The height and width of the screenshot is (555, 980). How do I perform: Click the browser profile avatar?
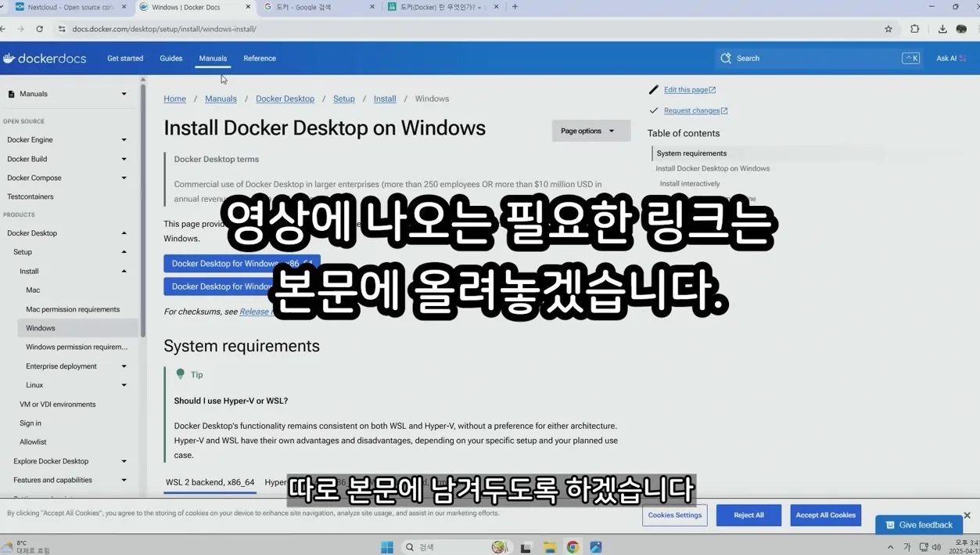[961, 29]
